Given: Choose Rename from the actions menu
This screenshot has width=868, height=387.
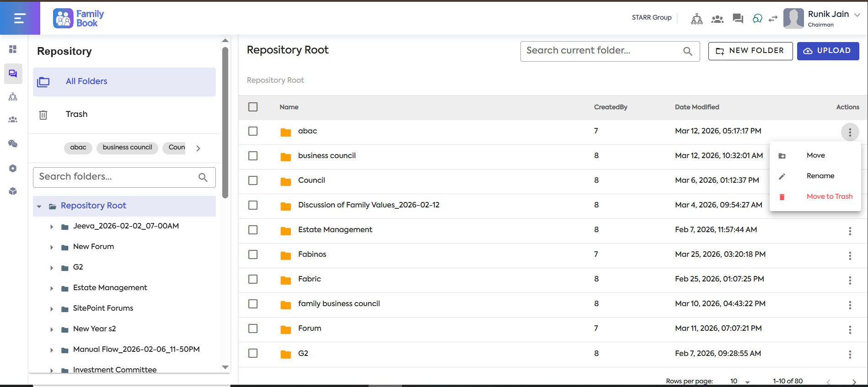Looking at the screenshot, I should click(815, 176).
